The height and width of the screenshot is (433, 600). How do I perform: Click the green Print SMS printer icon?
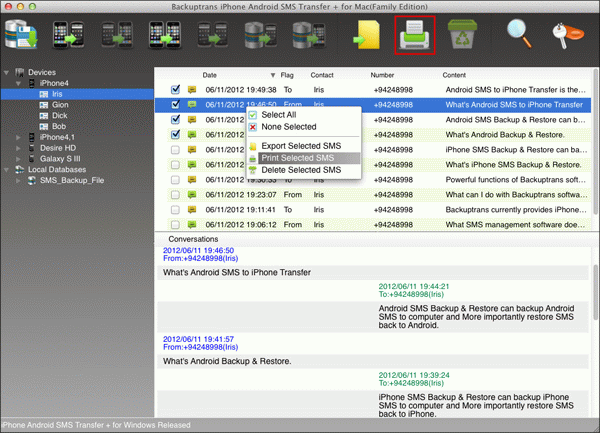click(x=415, y=35)
